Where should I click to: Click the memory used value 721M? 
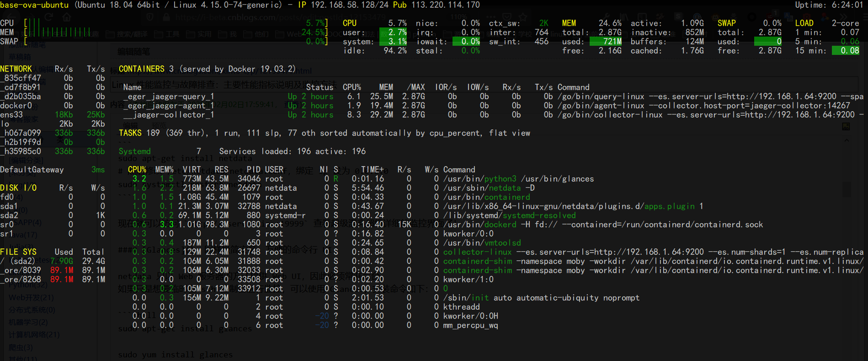pos(612,42)
